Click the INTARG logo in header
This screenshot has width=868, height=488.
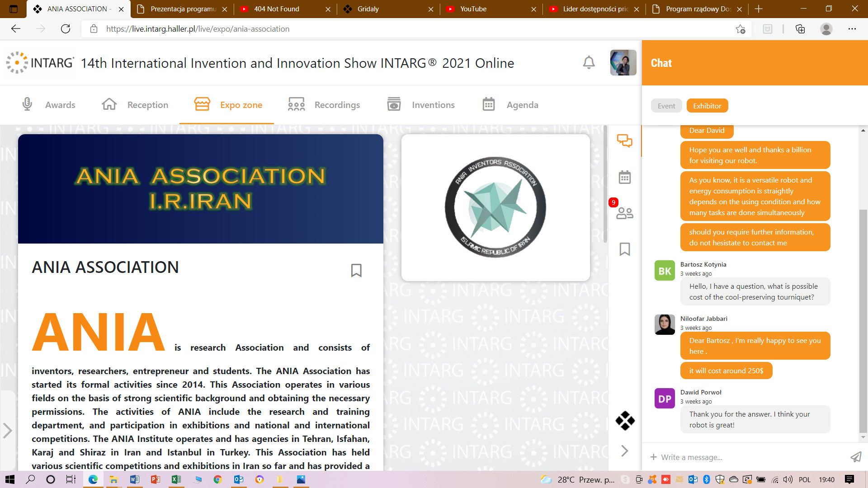(40, 62)
